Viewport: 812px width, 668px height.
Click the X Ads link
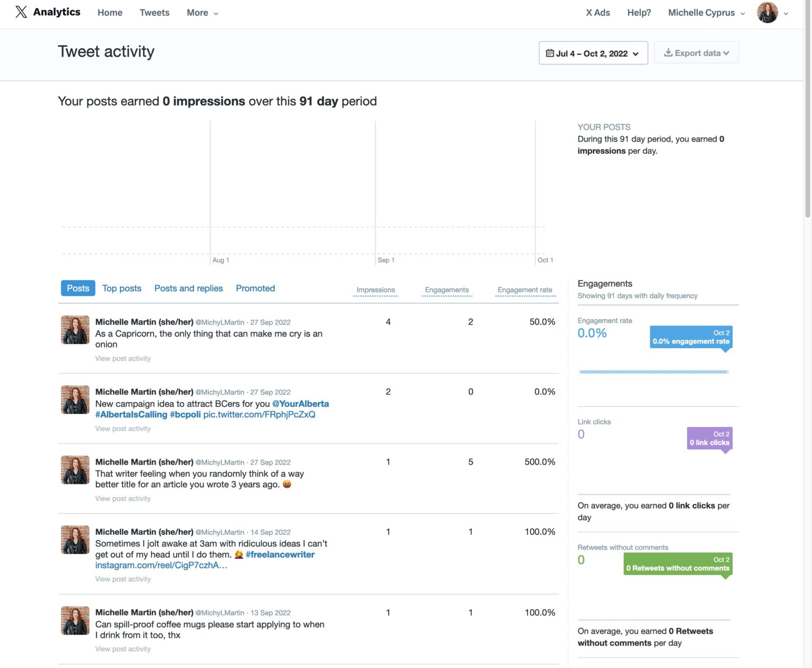coord(598,12)
